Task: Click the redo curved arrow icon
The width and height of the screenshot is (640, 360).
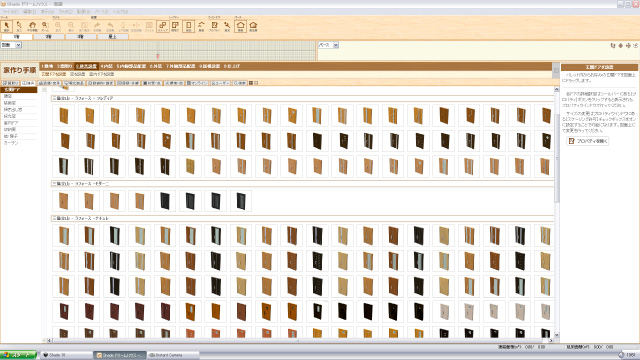Action: [x=97, y=26]
